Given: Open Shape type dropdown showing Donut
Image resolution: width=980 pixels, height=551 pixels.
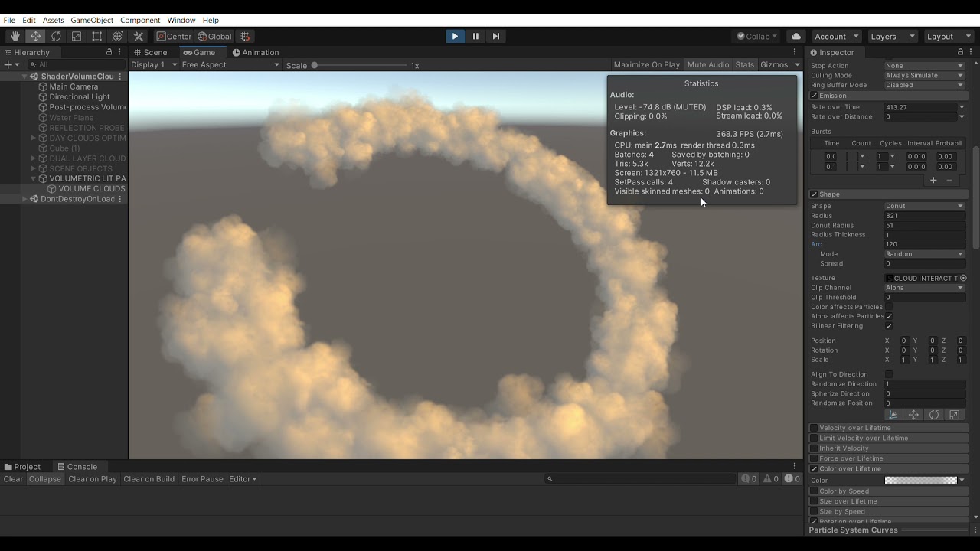Looking at the screenshot, I should tap(924, 206).
